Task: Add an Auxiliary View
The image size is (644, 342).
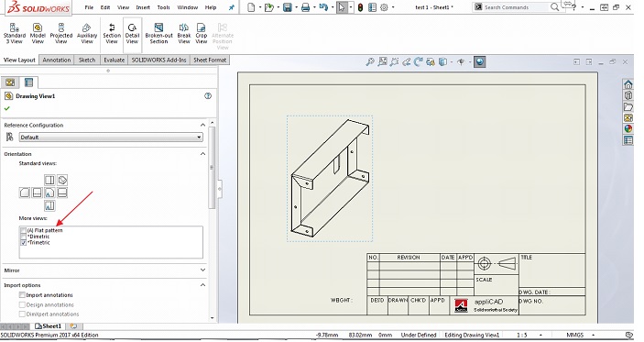Action: (x=87, y=33)
